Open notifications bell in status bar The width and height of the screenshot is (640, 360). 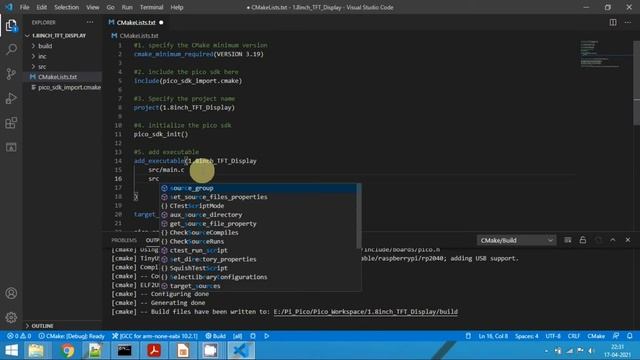629,336
